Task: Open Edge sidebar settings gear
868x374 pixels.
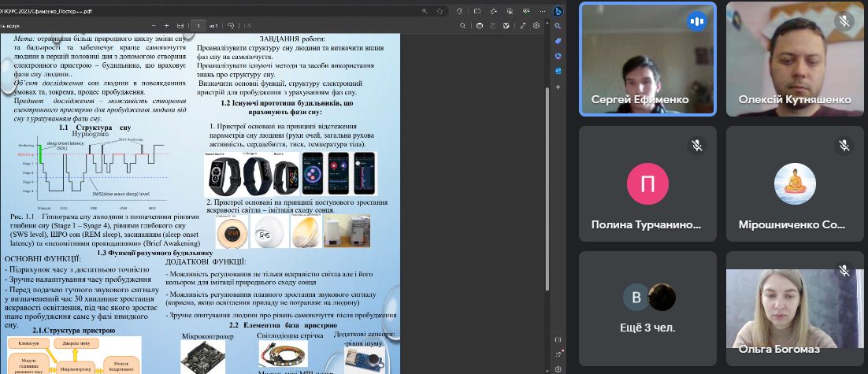Action: pyautogui.click(x=558, y=368)
